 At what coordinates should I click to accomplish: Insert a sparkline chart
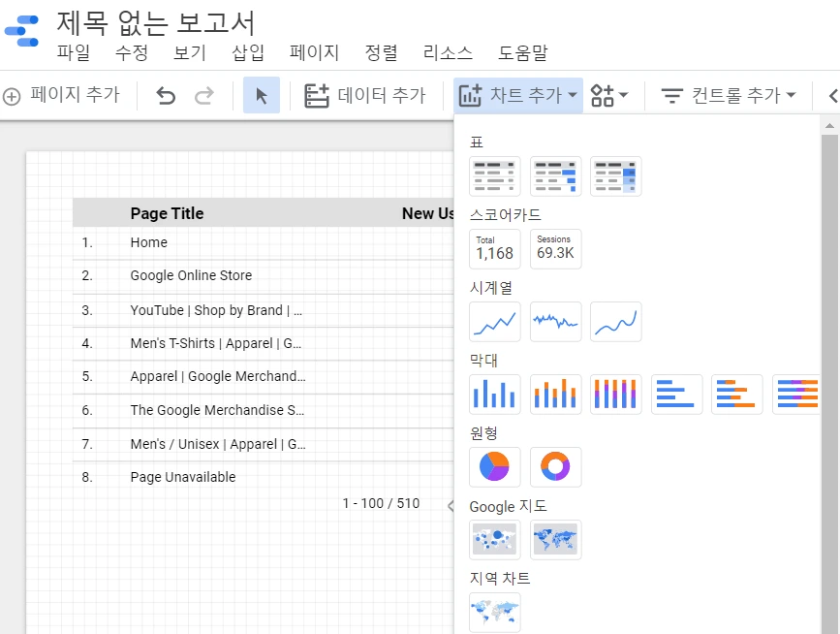pos(555,322)
